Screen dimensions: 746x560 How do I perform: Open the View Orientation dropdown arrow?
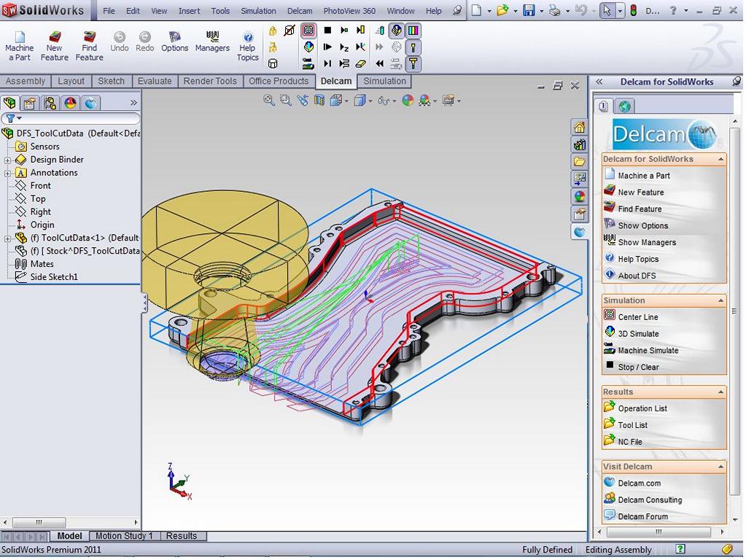pyautogui.click(x=346, y=101)
